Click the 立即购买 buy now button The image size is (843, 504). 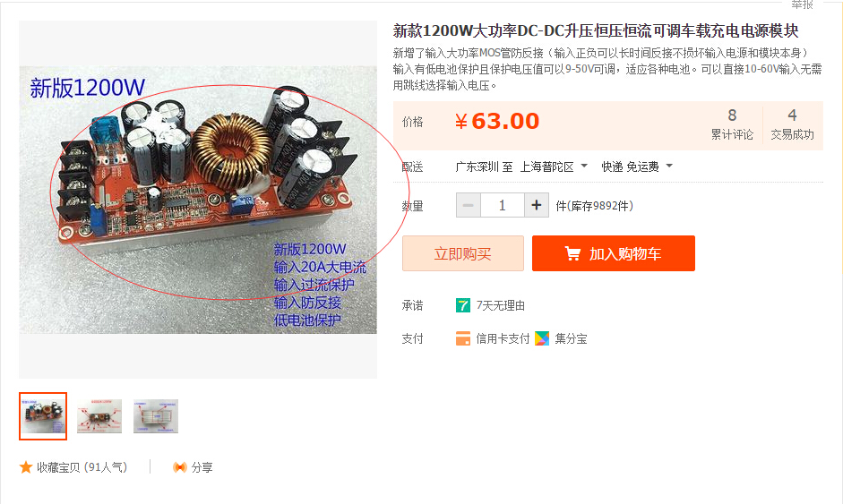pos(463,253)
